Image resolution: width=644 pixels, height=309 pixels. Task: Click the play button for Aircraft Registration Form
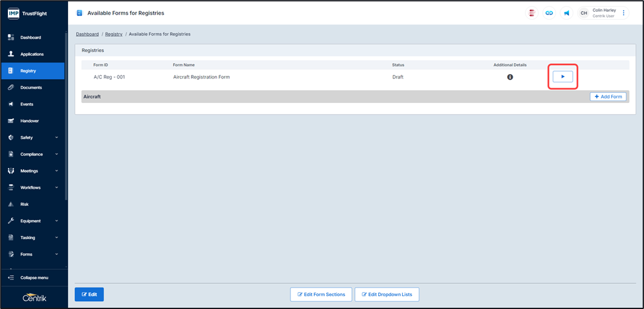[x=562, y=77]
